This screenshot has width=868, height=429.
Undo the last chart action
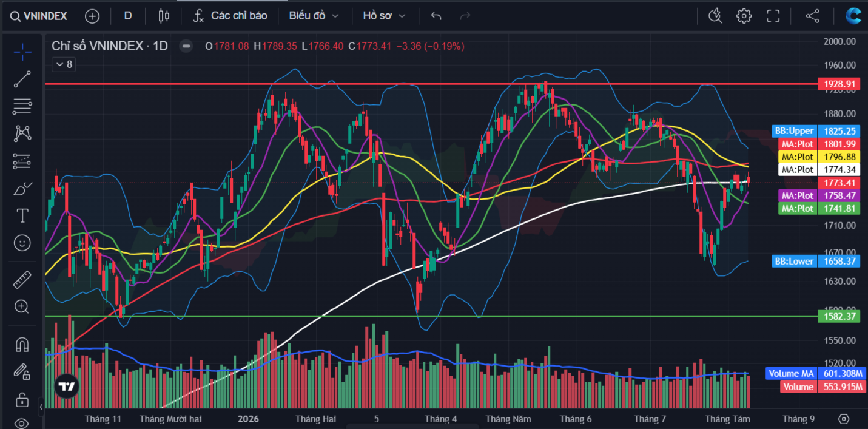pos(436,16)
